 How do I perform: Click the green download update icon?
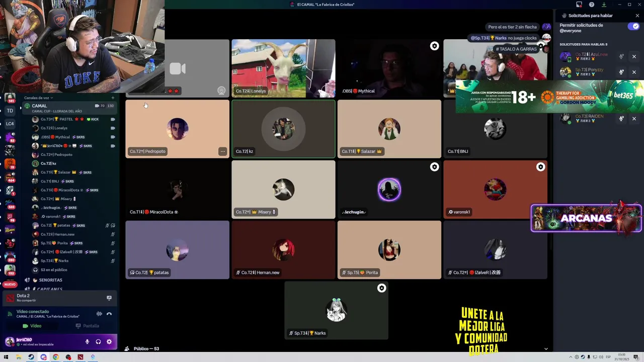tap(604, 5)
